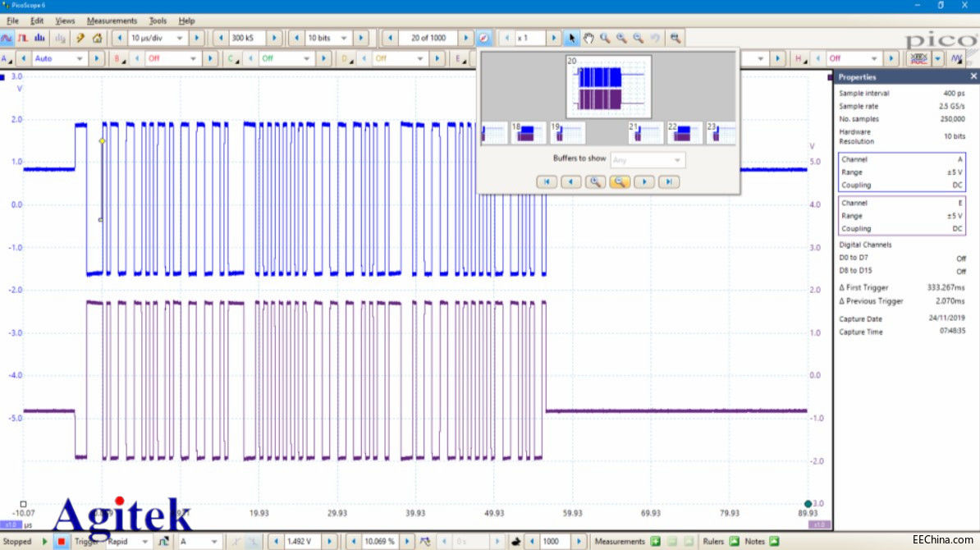Open Channel C Off range dropdown
This screenshot has width=980, height=550.
pyautogui.click(x=306, y=59)
